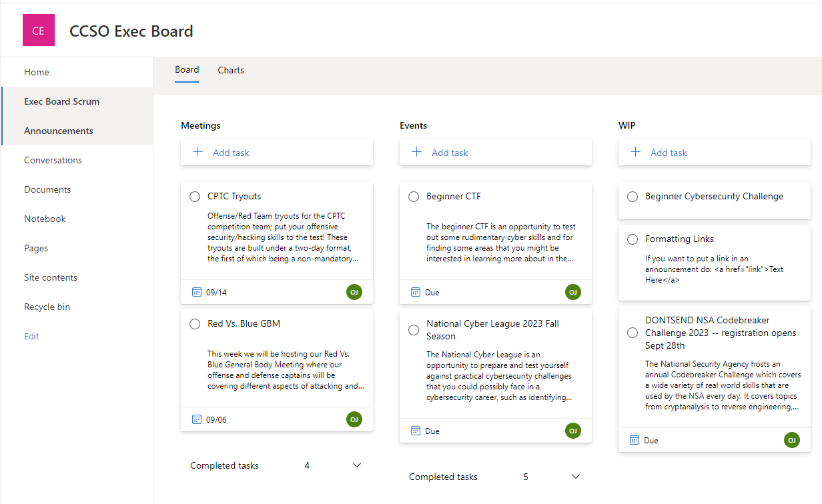This screenshot has height=504, width=822.
Task: Click the plus icon to add a Meetings task
Action: point(197,152)
